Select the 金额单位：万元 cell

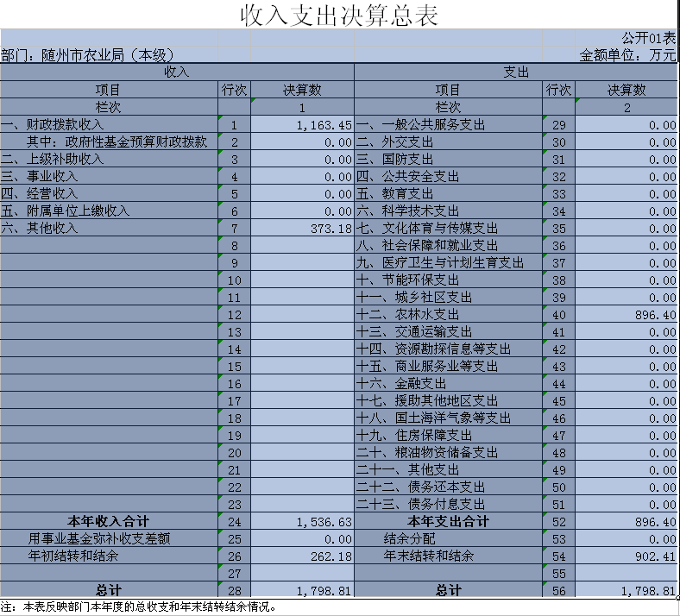click(627, 55)
